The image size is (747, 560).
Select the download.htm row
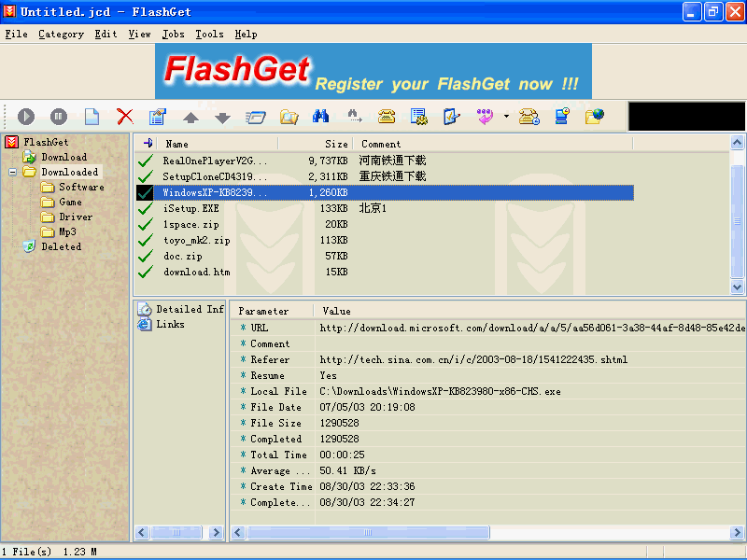tap(385, 272)
